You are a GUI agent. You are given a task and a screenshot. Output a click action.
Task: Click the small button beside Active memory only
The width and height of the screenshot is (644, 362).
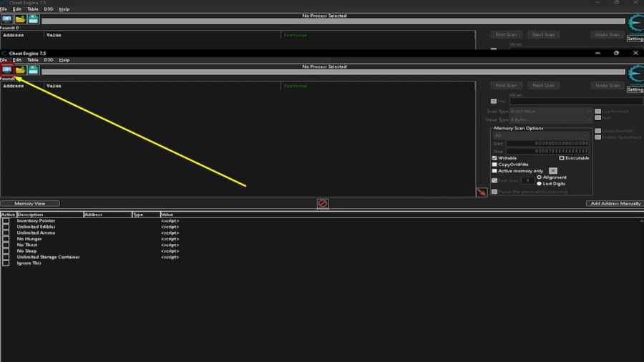click(552, 171)
